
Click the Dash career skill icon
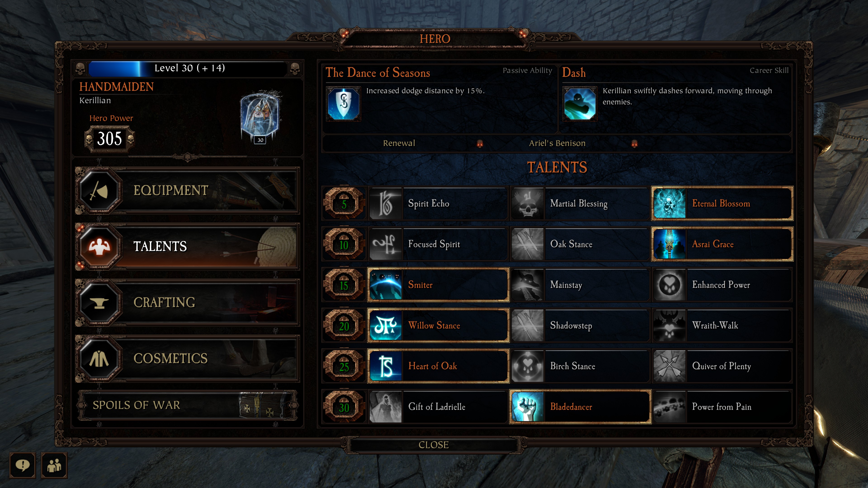coord(580,104)
